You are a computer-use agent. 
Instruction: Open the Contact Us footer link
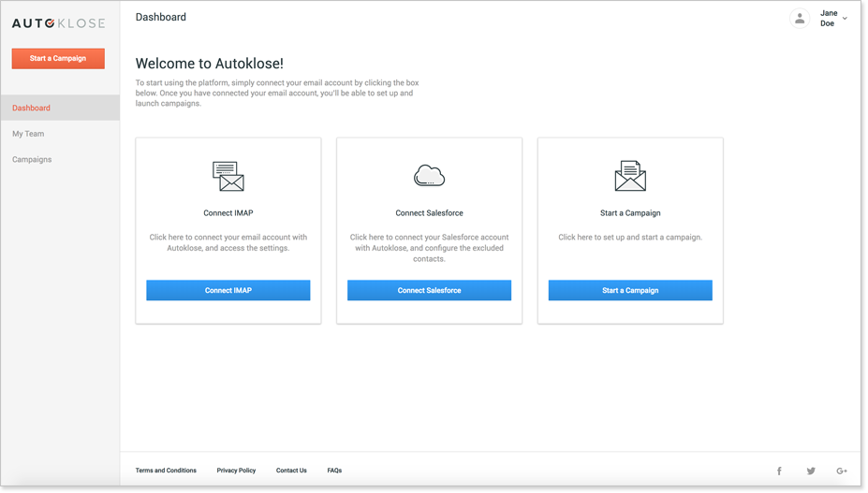pyautogui.click(x=291, y=471)
